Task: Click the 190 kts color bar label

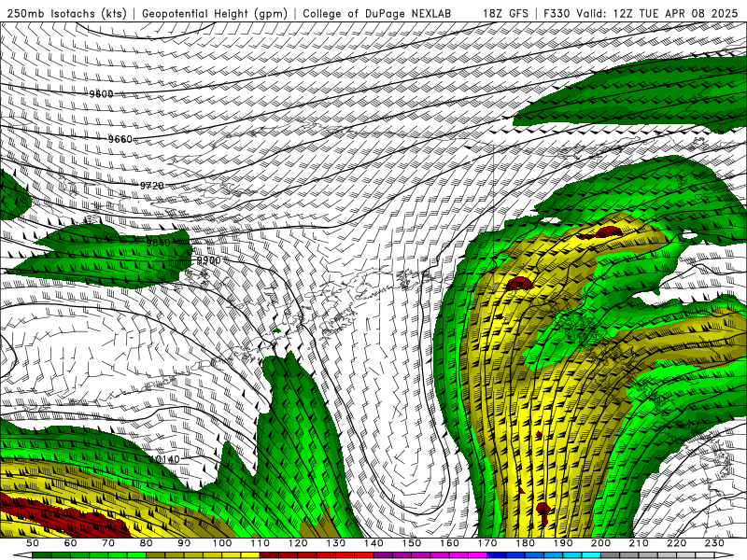Action: pos(563,543)
